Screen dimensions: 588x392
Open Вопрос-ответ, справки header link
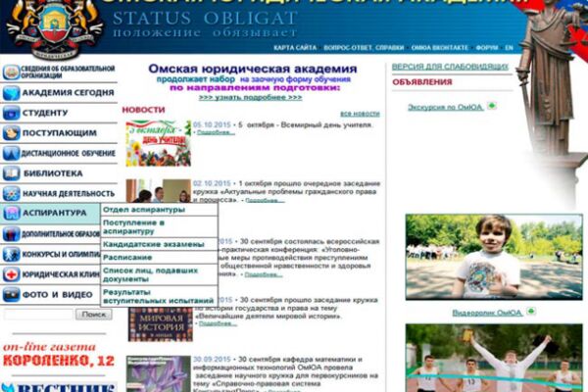(x=364, y=48)
